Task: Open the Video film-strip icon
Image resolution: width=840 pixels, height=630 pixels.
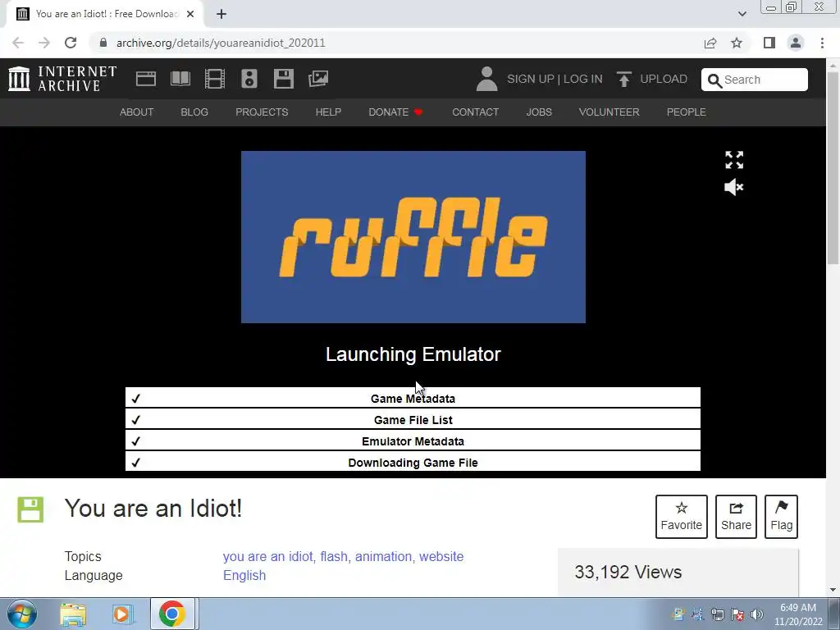Action: (215, 79)
